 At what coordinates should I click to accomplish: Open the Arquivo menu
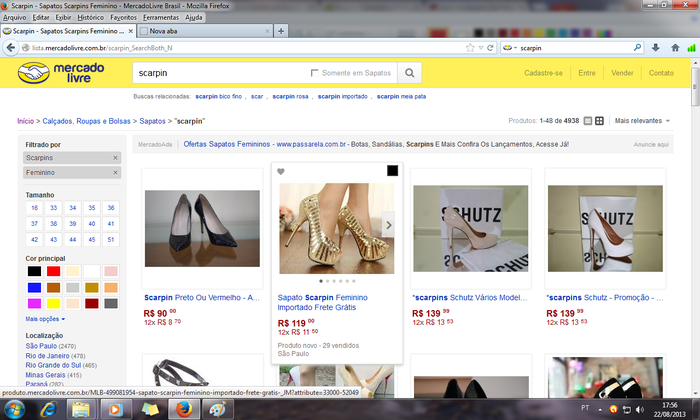pyautogui.click(x=15, y=17)
